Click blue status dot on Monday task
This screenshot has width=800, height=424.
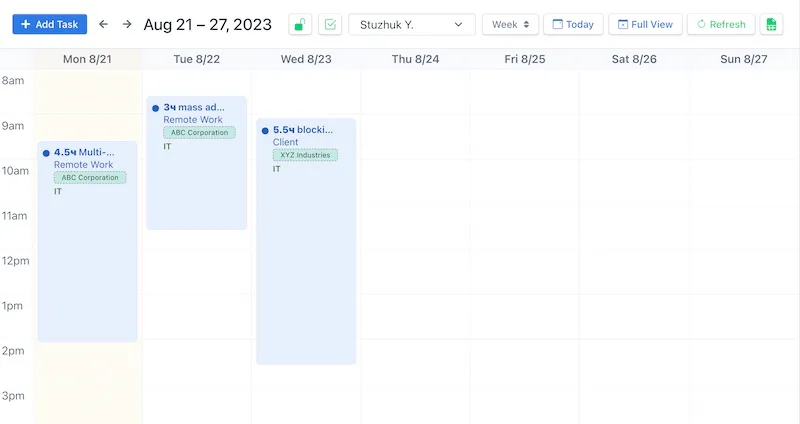tap(46, 153)
